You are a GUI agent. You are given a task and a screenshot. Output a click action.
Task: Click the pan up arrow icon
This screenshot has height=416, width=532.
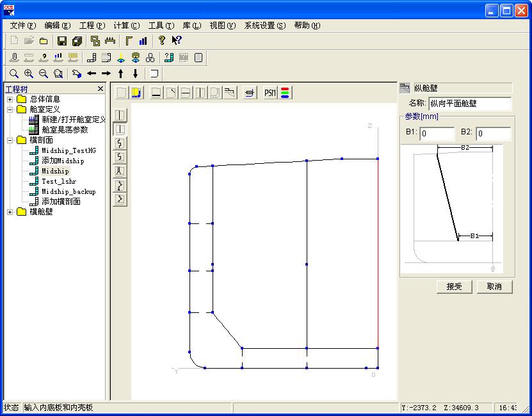[121, 74]
